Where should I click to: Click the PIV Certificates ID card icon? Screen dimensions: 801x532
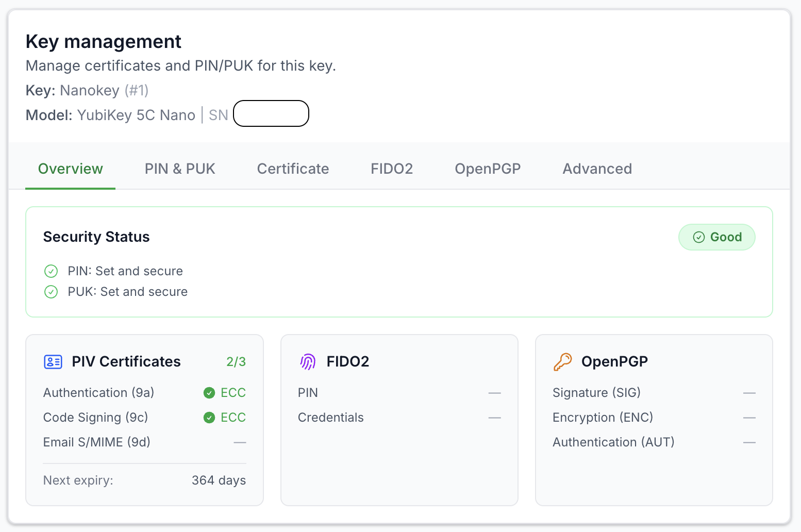53,362
